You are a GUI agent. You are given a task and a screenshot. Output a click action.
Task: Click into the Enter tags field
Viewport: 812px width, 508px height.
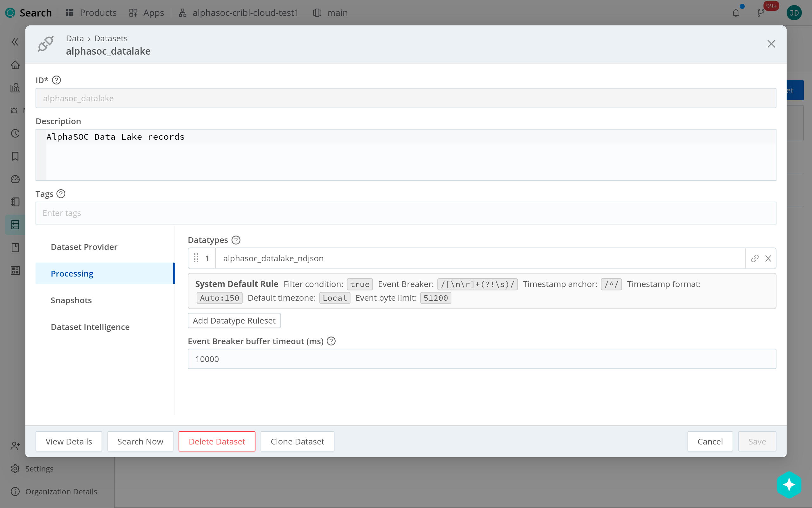[x=406, y=213]
